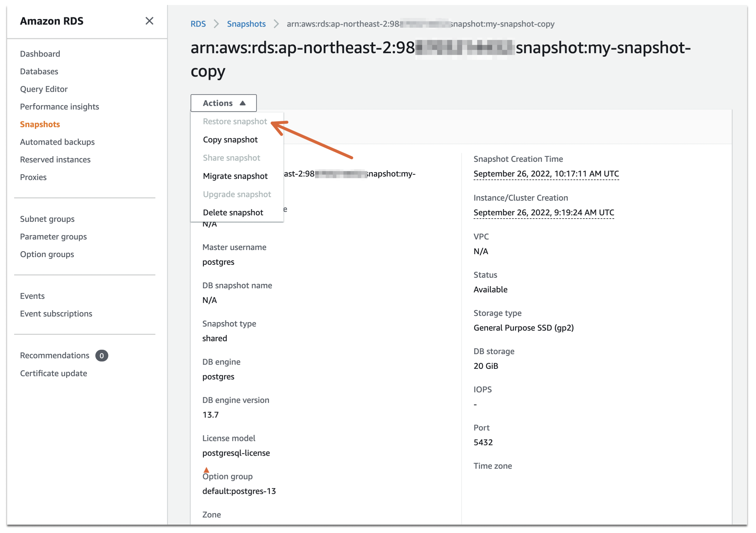Open the RDS breadcrumb link
The height and width of the screenshot is (533, 756).
pos(198,24)
